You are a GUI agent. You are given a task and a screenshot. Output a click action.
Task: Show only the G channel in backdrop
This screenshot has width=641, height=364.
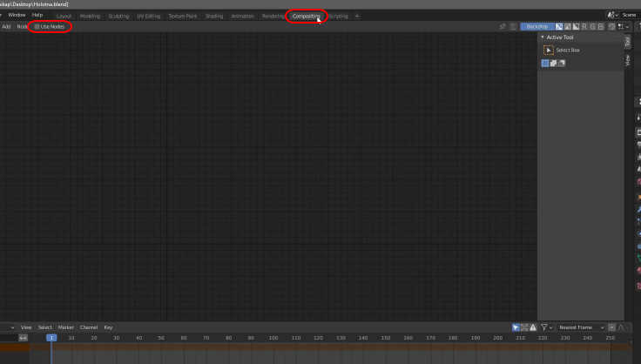click(x=592, y=26)
